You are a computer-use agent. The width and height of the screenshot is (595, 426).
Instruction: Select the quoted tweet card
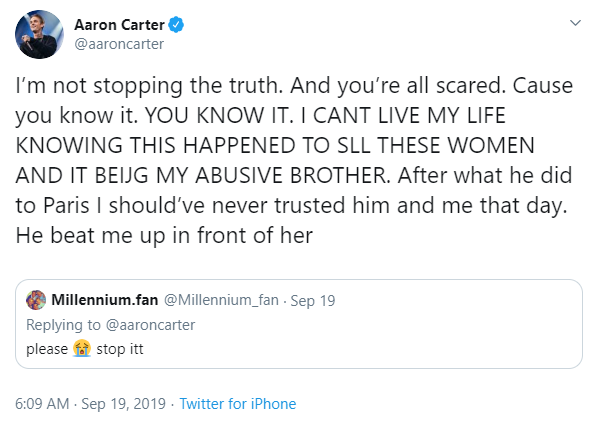pyautogui.click(x=299, y=324)
